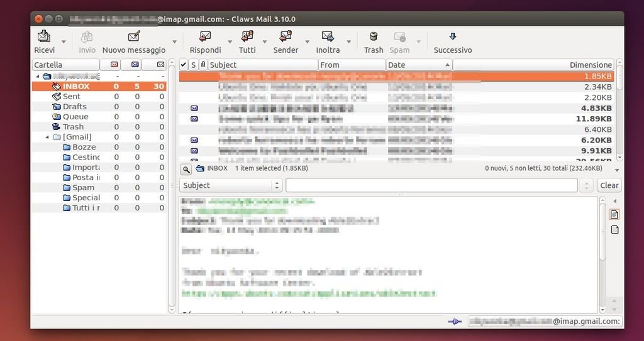Click the Inoltra forward icon
644x341 pixels.
pyautogui.click(x=328, y=37)
